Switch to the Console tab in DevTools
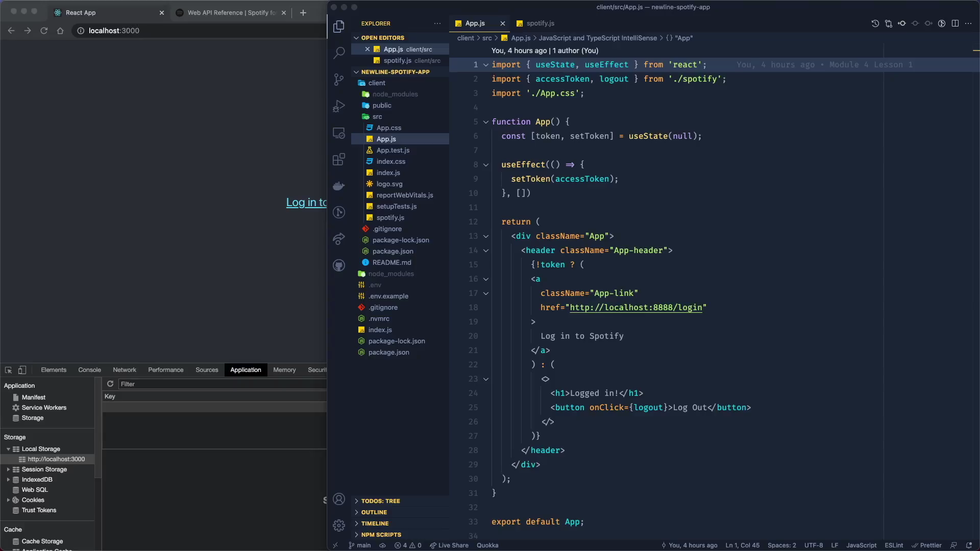Viewport: 980px width, 551px height. 89,369
